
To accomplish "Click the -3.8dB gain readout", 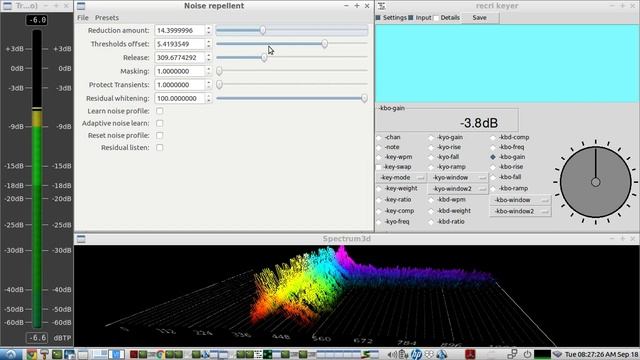I will pyautogui.click(x=478, y=123).
